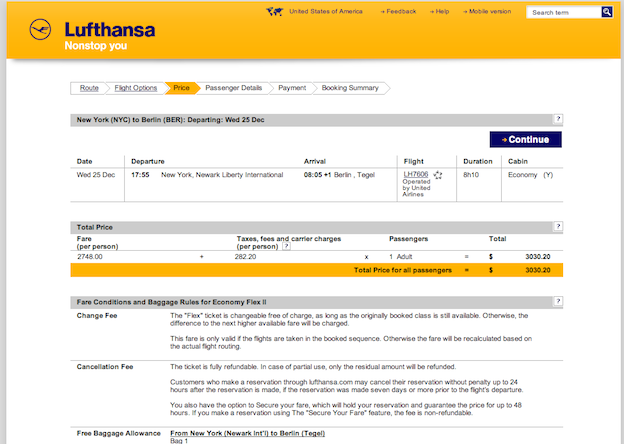Click the Cancellation Fee label
This screenshot has height=444, width=624.
[105, 367]
